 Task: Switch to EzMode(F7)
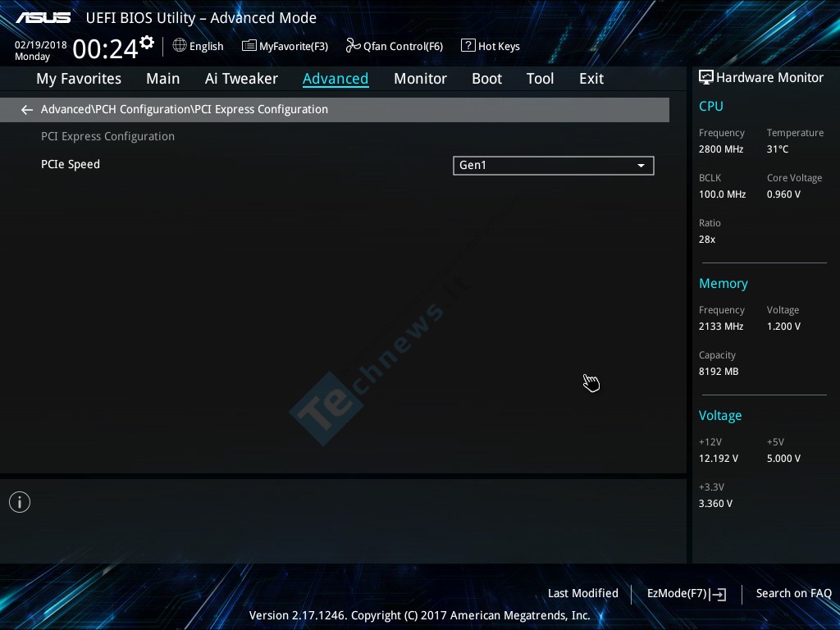pyautogui.click(x=687, y=594)
